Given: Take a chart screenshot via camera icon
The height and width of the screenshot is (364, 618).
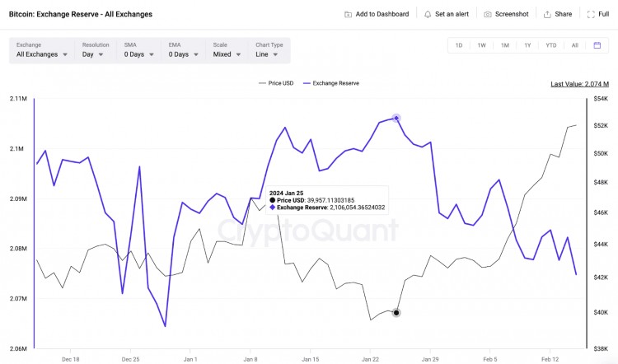Looking at the screenshot, I should click(488, 14).
